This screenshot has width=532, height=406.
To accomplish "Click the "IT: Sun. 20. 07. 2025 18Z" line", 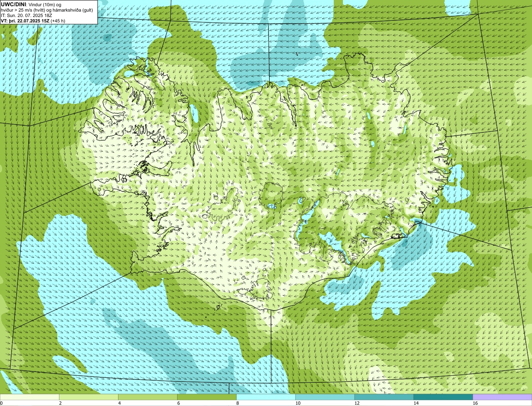I will [x=27, y=15].
